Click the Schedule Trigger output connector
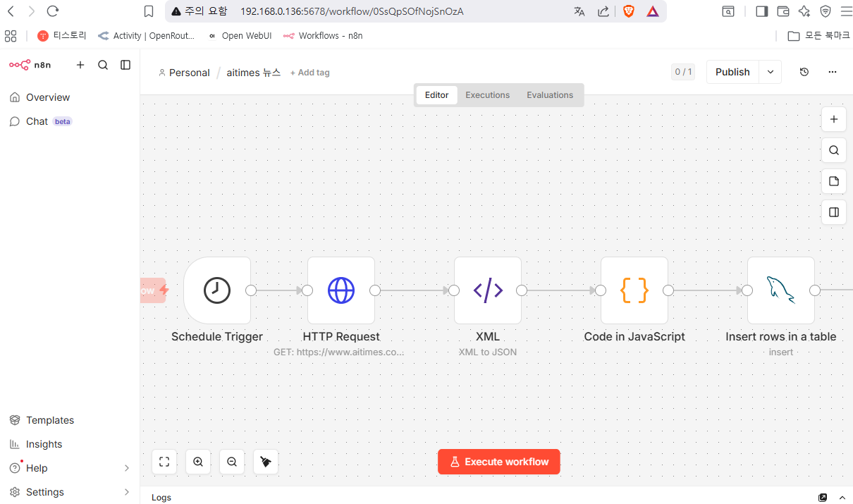Image resolution: width=853 pixels, height=504 pixels. [x=251, y=290]
